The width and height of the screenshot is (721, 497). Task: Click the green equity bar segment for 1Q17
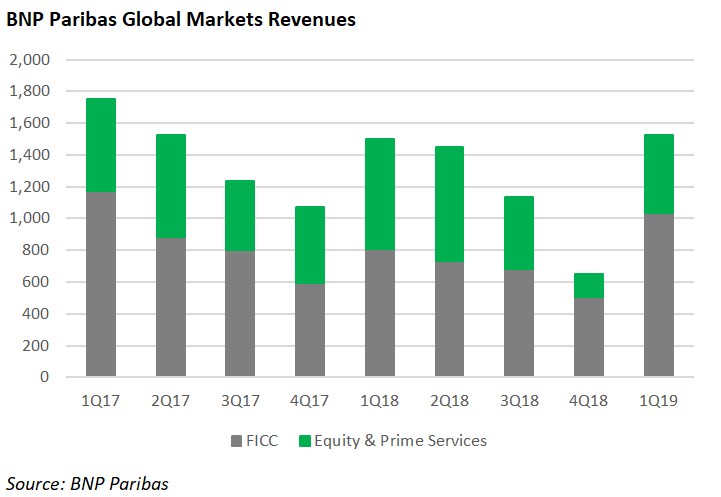click(x=101, y=145)
